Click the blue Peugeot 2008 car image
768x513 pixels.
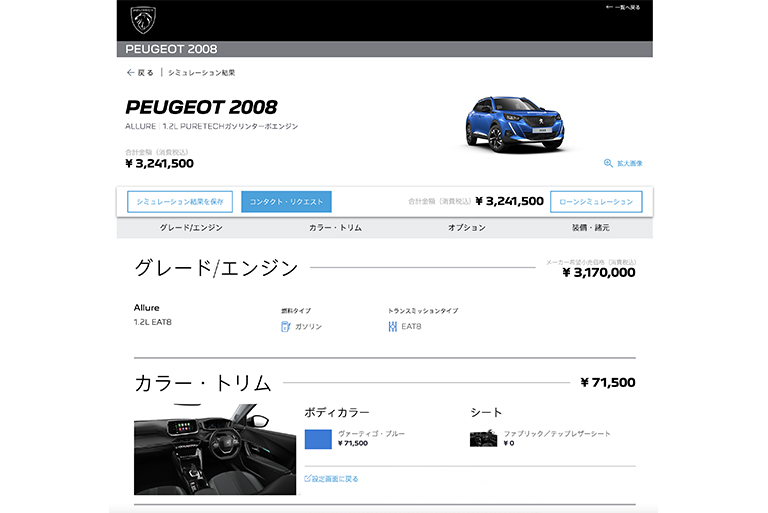(x=514, y=123)
